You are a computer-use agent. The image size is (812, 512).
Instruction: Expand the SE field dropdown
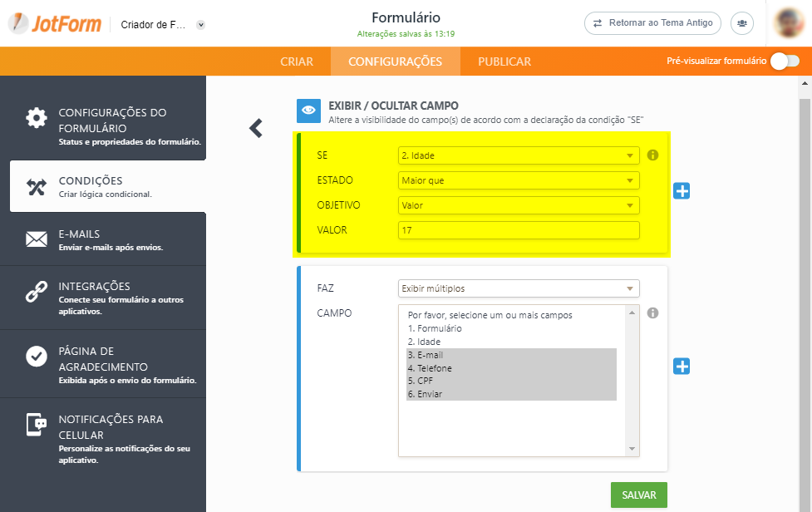(x=519, y=155)
